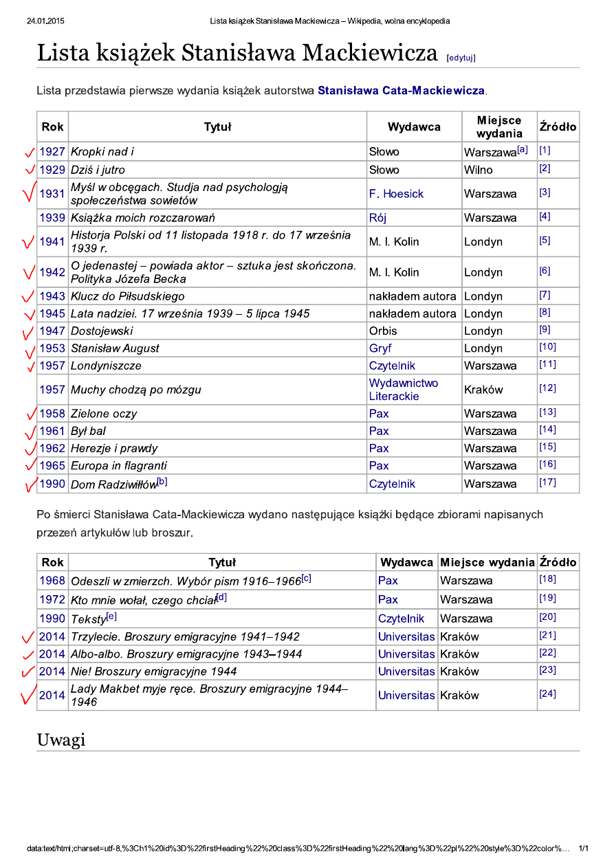This screenshot has height=868, width=614.
Task: Click the 1939 year link
Action: click(52, 218)
